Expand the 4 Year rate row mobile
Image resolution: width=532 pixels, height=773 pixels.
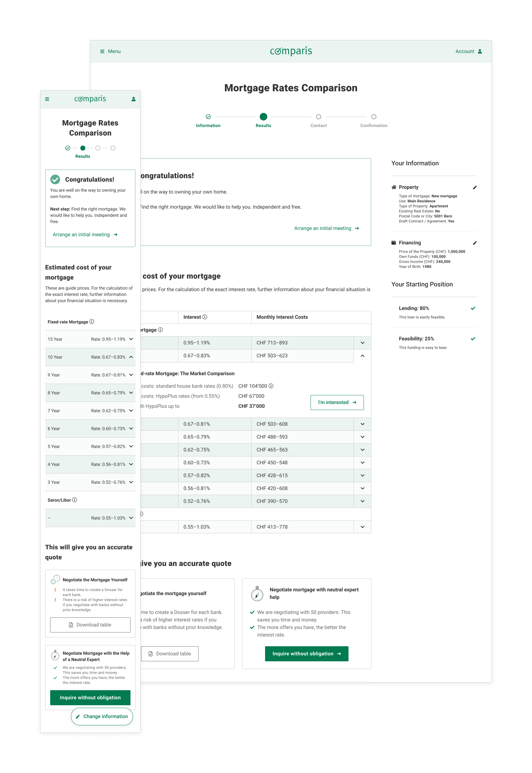coord(90,464)
